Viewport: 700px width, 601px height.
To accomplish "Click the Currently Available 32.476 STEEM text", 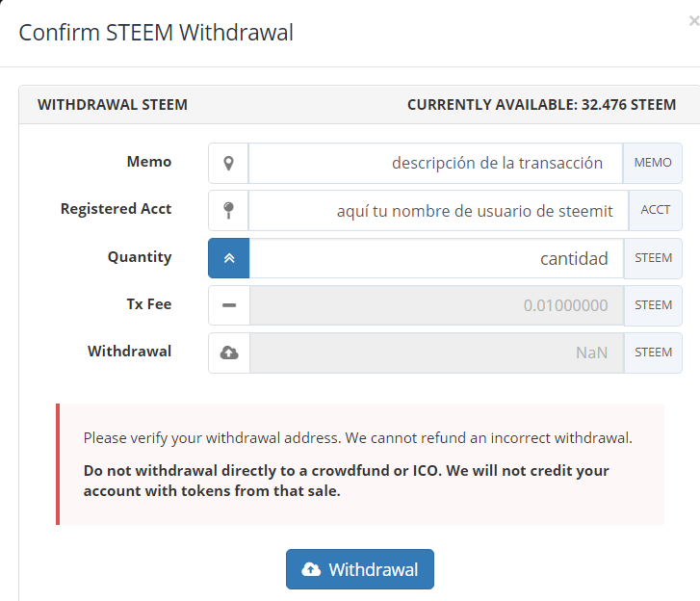I will point(541,105).
